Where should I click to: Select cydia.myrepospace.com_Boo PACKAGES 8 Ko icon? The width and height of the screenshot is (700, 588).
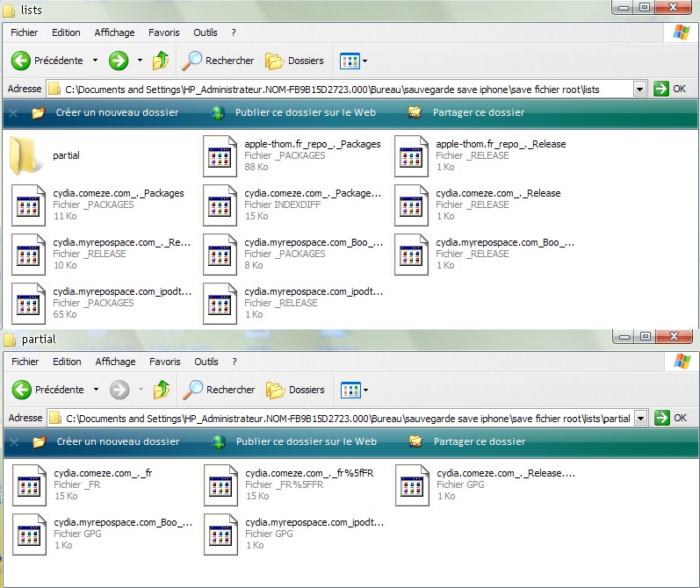(220, 254)
